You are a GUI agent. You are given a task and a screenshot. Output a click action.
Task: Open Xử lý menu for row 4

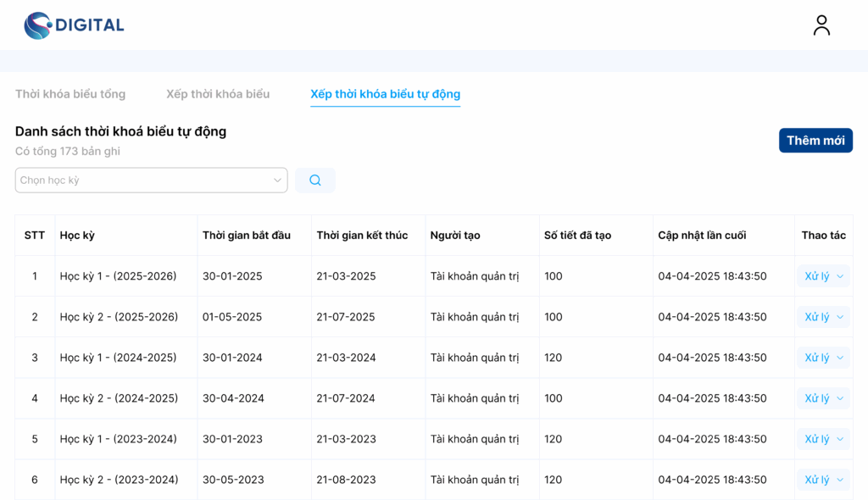[x=823, y=398]
